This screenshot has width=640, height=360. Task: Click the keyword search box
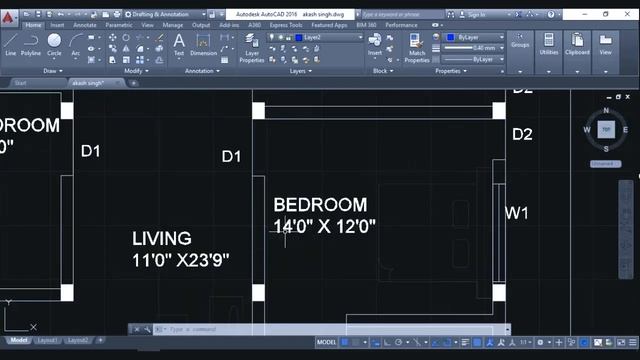pyautogui.click(x=402, y=14)
